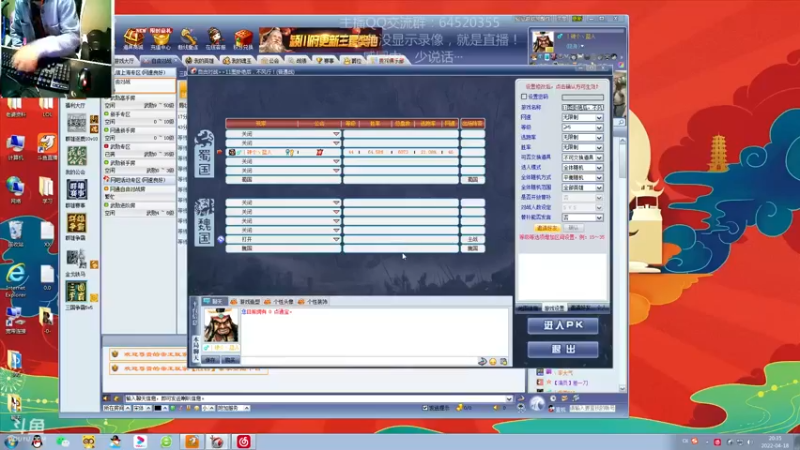Screen dimensions: 800x450
Task: Open the 三国争霸5v5 icon in the left sidebar
Action: click(x=77, y=292)
